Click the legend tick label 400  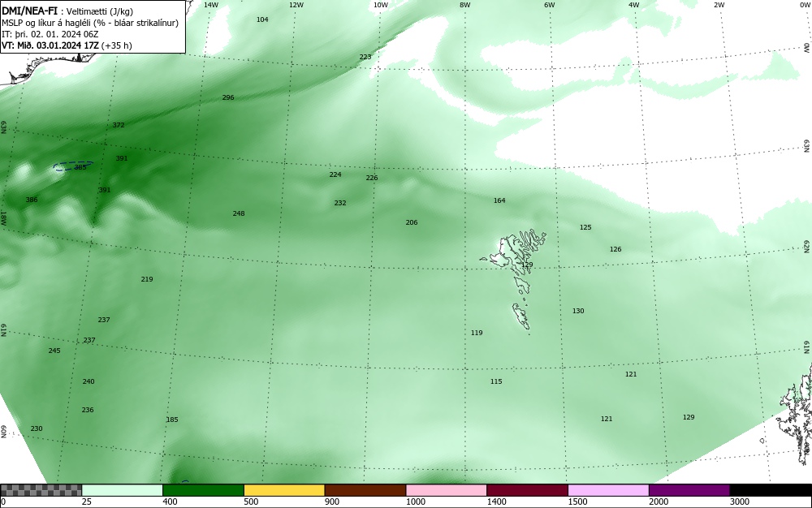(170, 502)
